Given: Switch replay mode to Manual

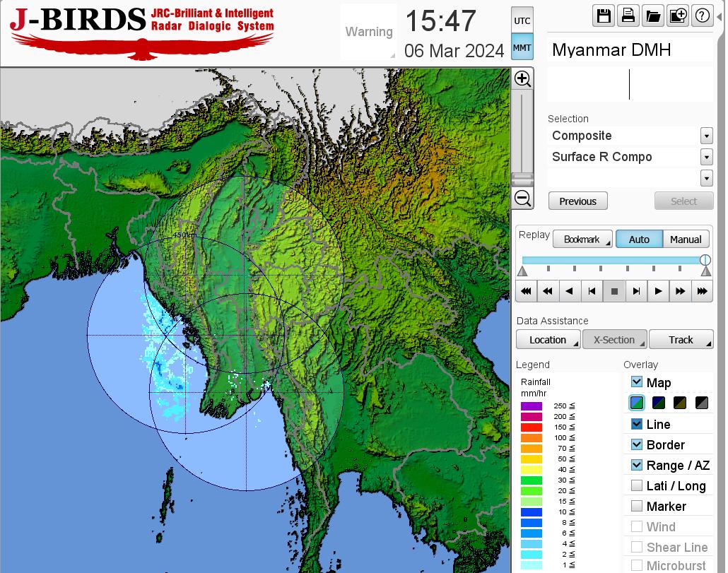Looking at the screenshot, I should click(x=686, y=240).
